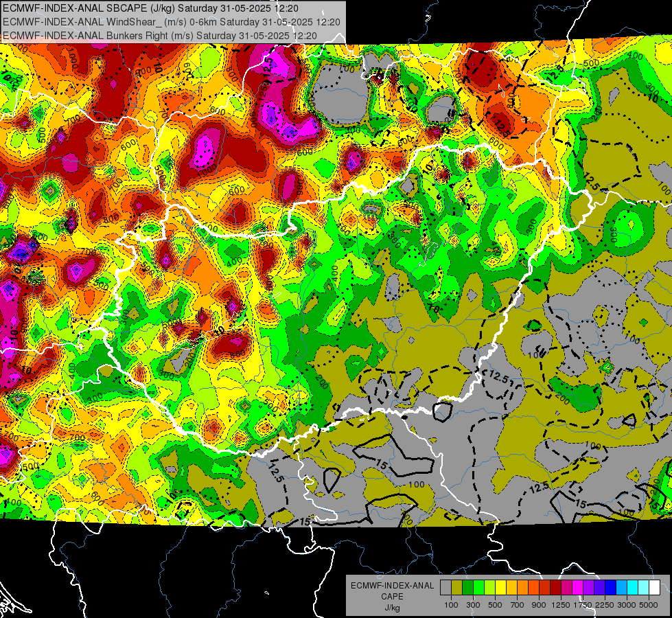This screenshot has height=618, width=672.
Task: Click the 1750 value on the legend scale
Action: click(583, 605)
